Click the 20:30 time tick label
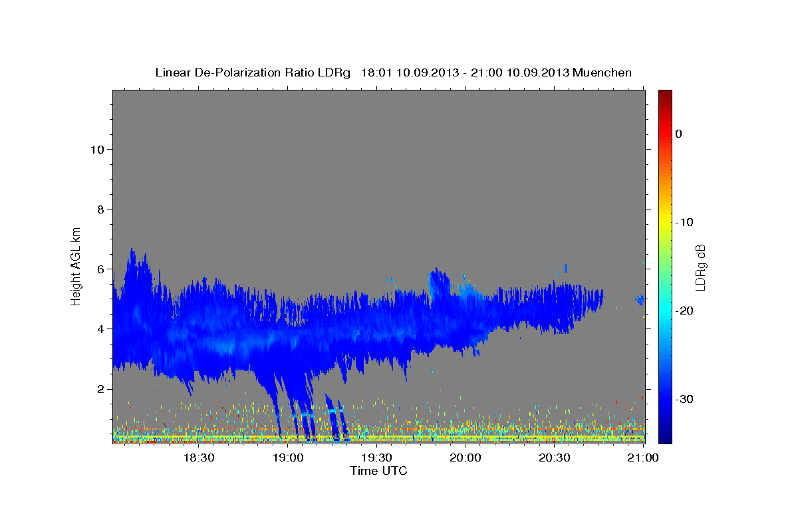The width and height of the screenshot is (798, 532). pos(555,458)
